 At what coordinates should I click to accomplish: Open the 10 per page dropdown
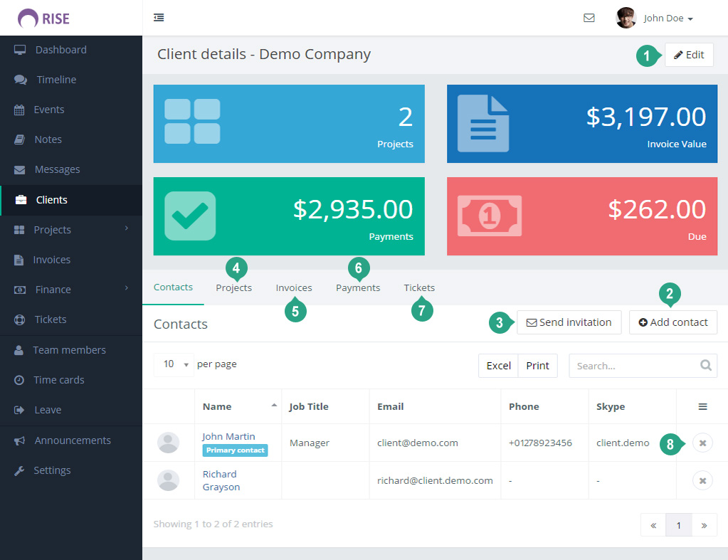pyautogui.click(x=174, y=364)
